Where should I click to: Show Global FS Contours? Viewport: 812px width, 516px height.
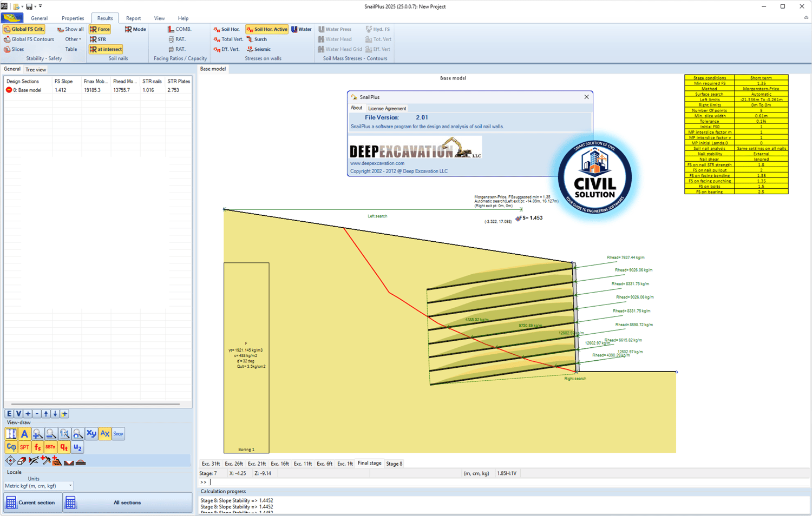click(x=29, y=39)
